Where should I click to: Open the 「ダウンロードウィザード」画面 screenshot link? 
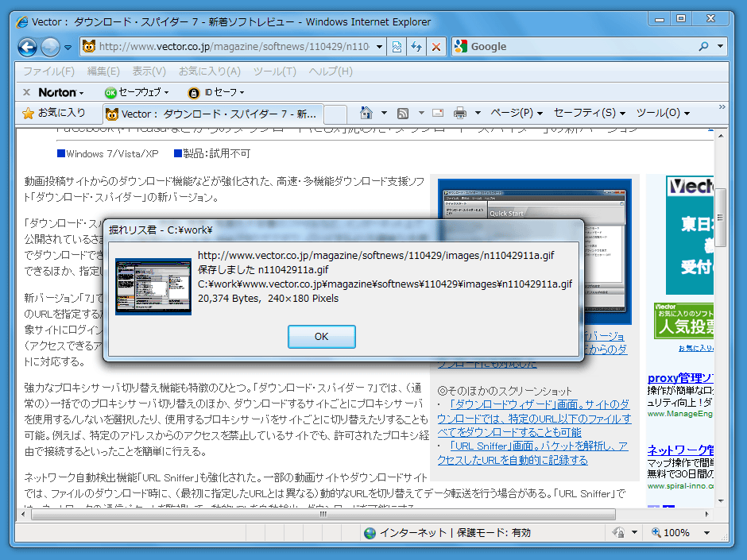coord(533,418)
